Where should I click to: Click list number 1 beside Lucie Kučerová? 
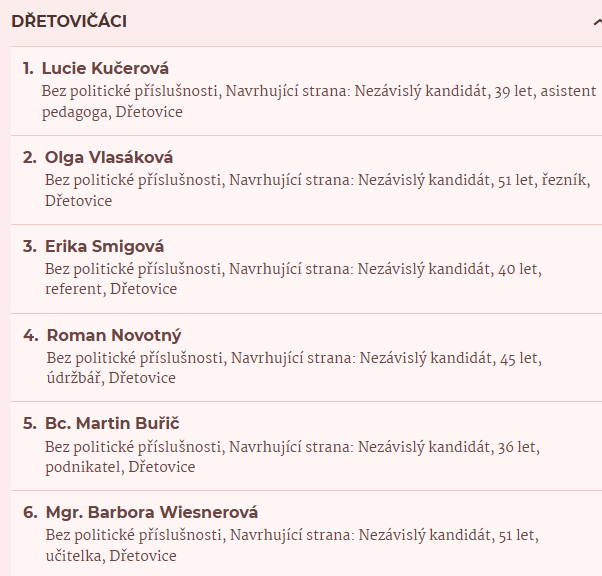click(x=28, y=68)
